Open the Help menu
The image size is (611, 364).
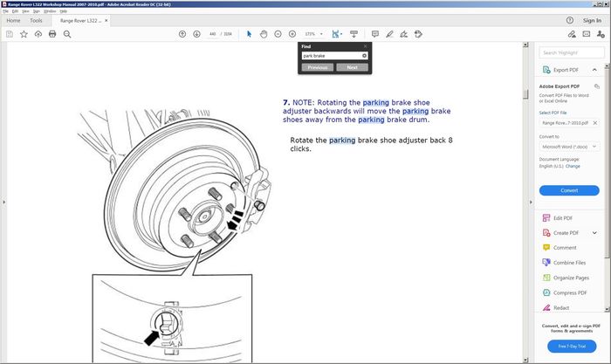[63, 11]
